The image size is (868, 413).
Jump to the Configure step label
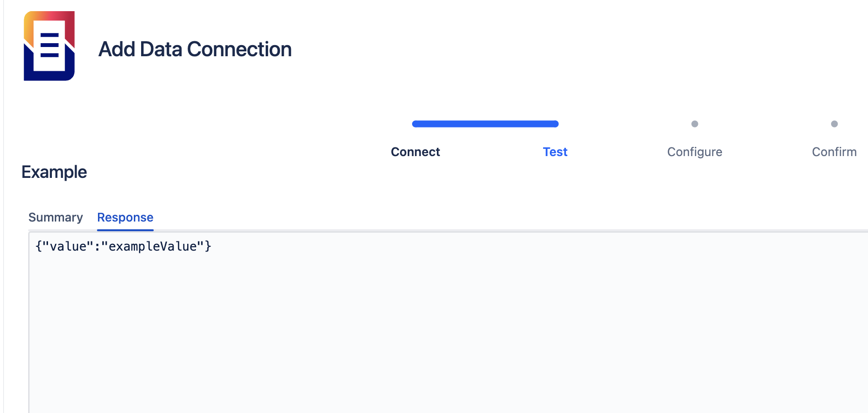click(x=694, y=152)
